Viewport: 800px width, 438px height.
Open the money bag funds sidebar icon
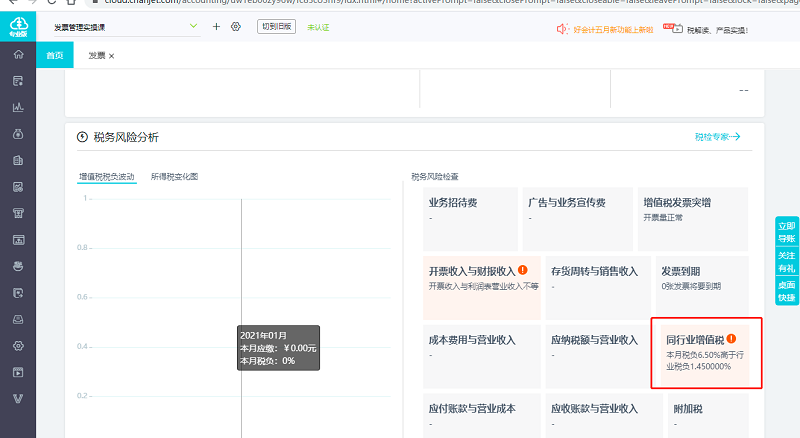tap(18, 134)
